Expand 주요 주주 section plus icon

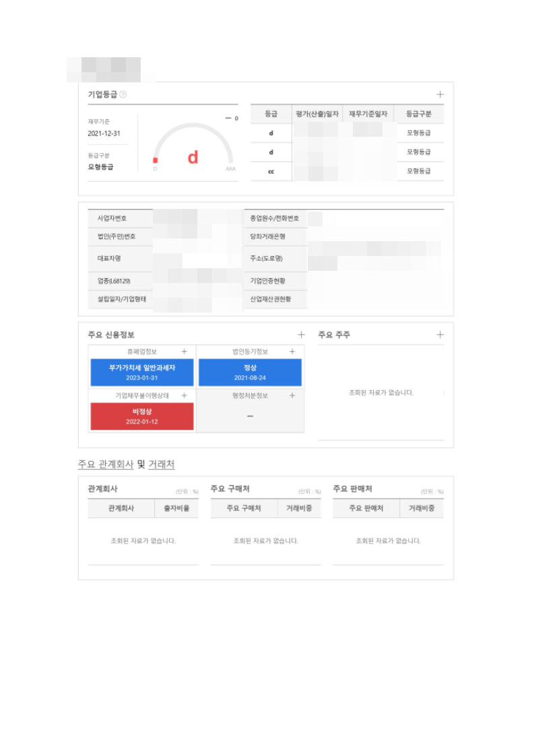(440, 335)
